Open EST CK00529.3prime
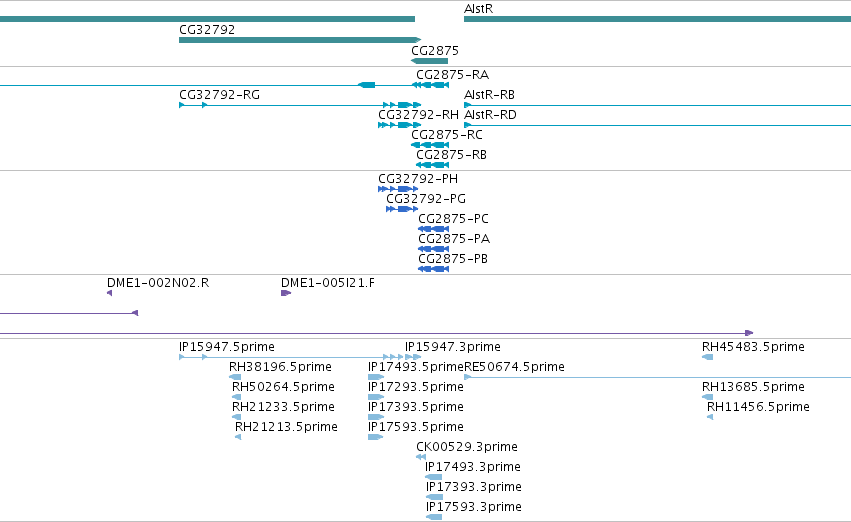Image resolution: width=851 pixels, height=522 pixels. point(467,447)
